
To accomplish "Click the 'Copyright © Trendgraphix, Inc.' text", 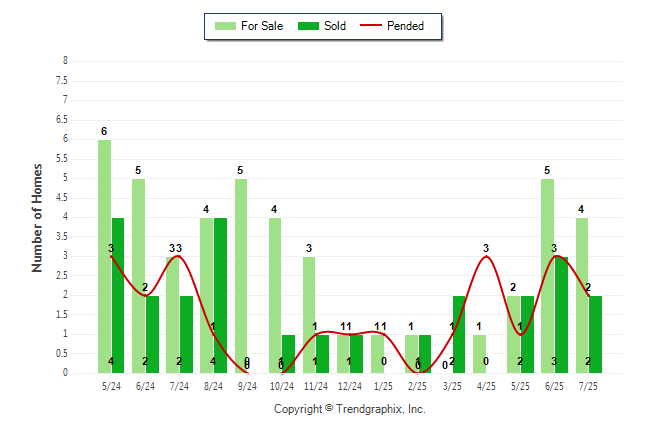I will (x=350, y=409).
